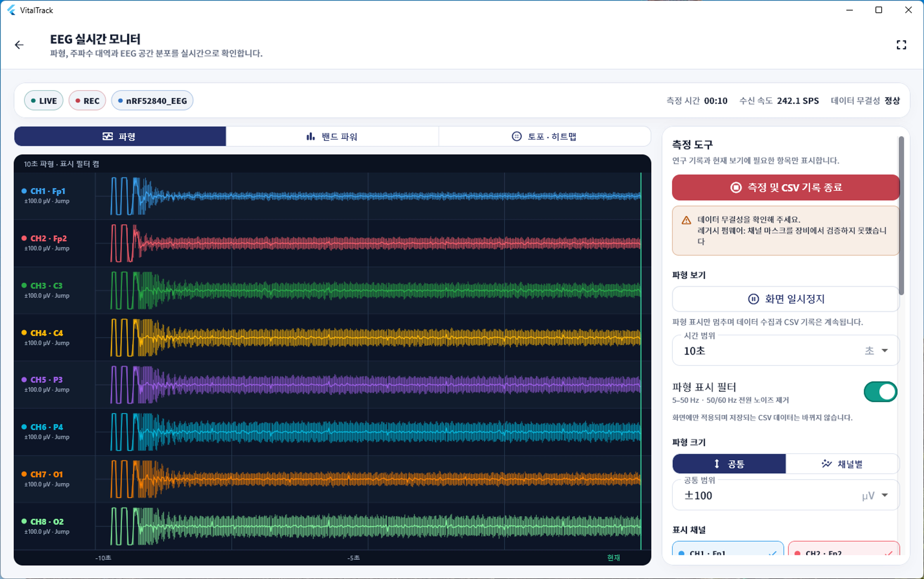
Task: Open the 시간 범위 10초 dropdown
Action: pos(786,350)
